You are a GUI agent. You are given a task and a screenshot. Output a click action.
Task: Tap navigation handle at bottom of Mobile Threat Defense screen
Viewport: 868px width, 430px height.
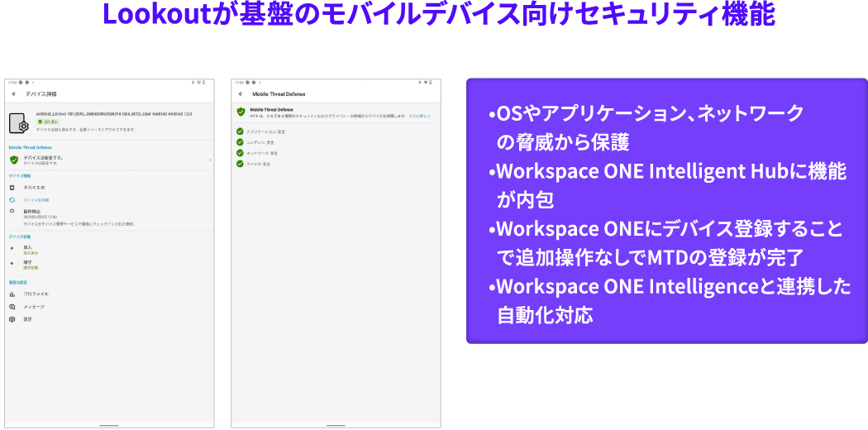click(x=336, y=426)
